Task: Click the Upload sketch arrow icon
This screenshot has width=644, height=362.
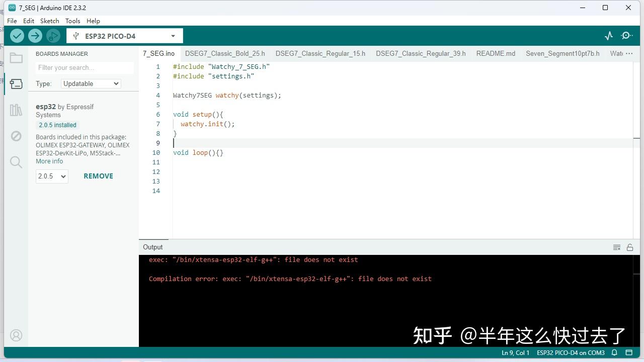Action: pos(35,36)
